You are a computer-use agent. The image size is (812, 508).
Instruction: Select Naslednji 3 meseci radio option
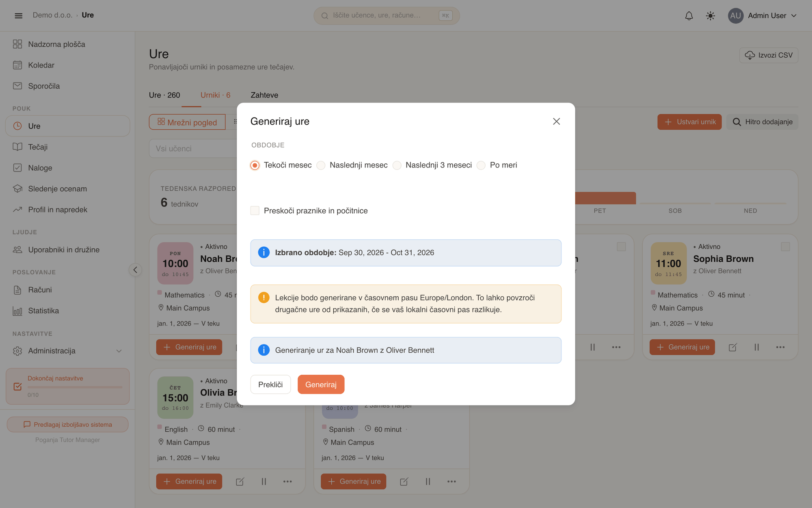click(397, 165)
